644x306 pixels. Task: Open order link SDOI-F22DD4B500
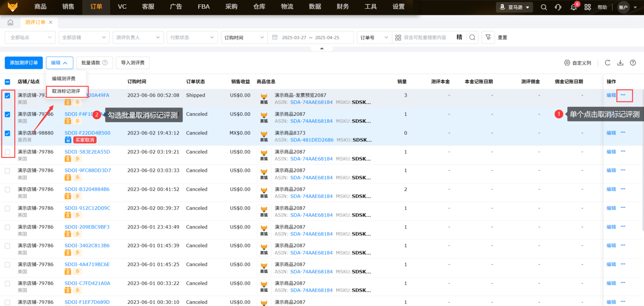pos(88,133)
